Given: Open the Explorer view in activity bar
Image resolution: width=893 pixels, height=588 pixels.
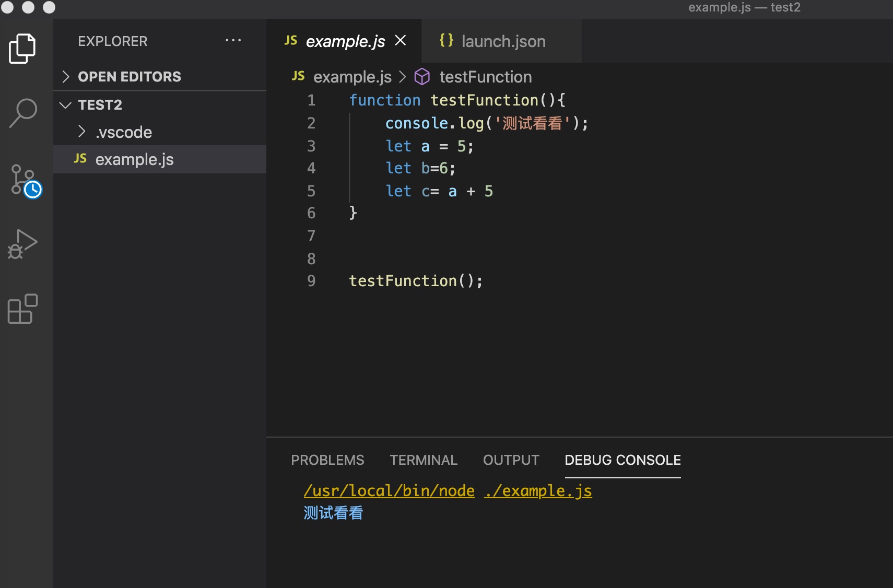Looking at the screenshot, I should (x=22, y=49).
